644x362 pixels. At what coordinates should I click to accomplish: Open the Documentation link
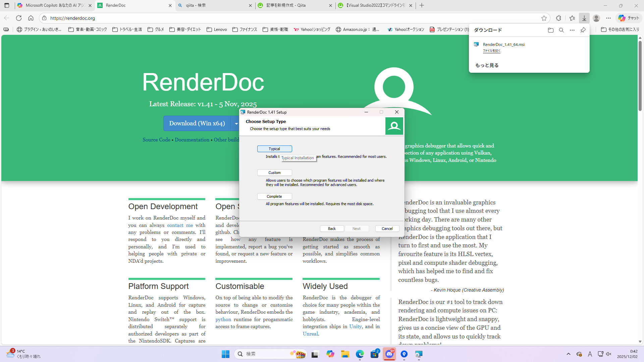[x=192, y=140]
